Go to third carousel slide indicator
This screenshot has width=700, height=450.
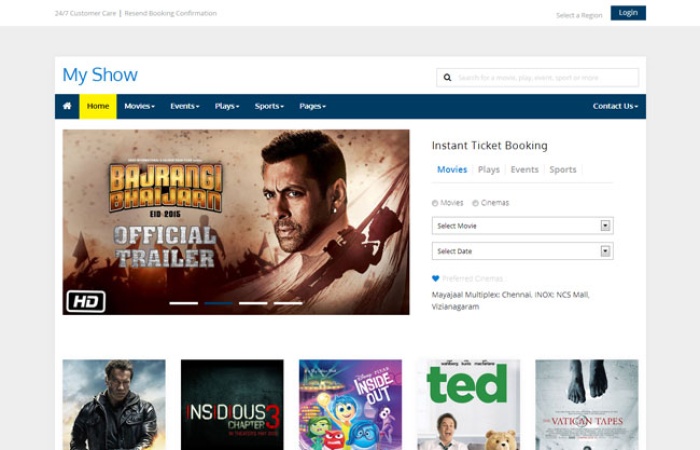tap(253, 303)
